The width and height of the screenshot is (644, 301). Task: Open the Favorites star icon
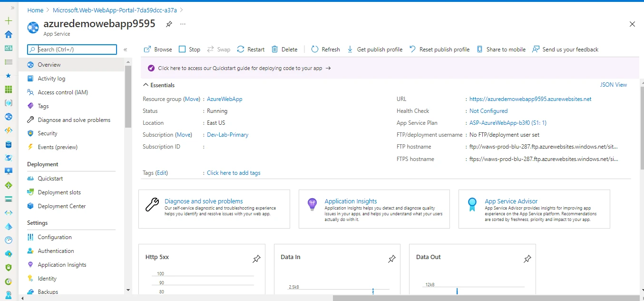[8, 75]
